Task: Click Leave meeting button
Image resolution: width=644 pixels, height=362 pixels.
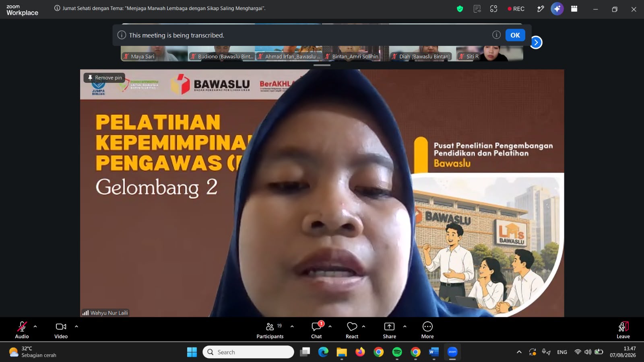Action: tap(623, 330)
